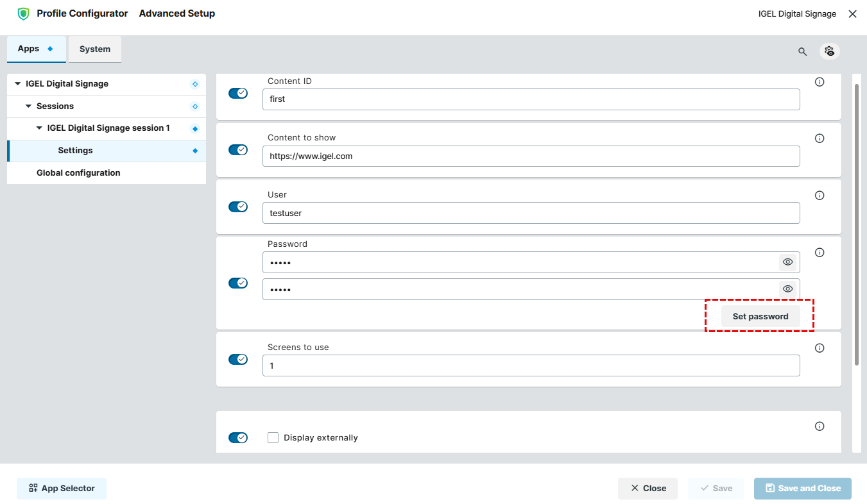Viewport: 867px width, 504px height.
Task: Switch to the Apps tab
Action: pyautogui.click(x=37, y=49)
